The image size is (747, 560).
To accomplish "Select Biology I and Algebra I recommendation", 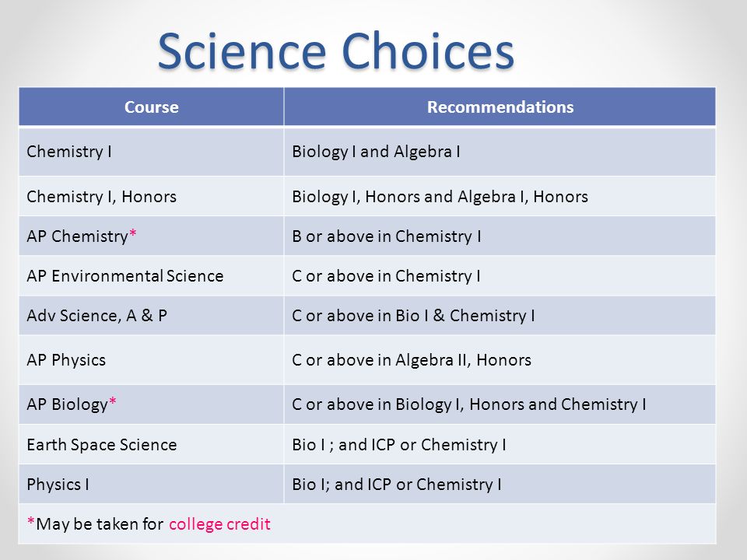I will pyautogui.click(x=376, y=152).
